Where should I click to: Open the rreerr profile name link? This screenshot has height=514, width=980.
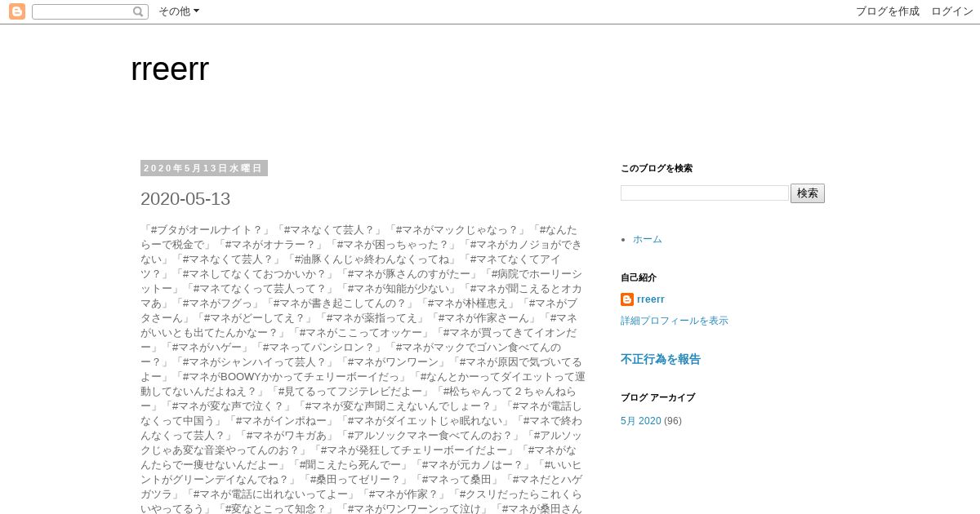(651, 299)
